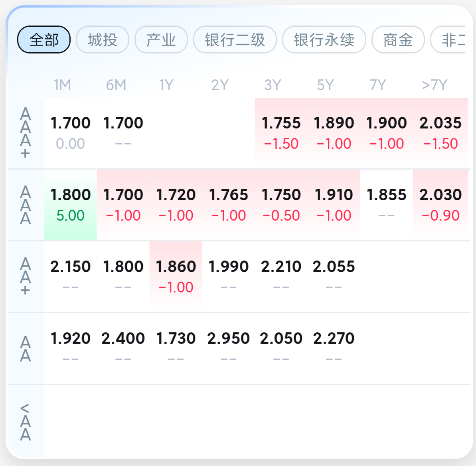Click the AAA+ 7Y cell showing 1.900

[387, 133]
